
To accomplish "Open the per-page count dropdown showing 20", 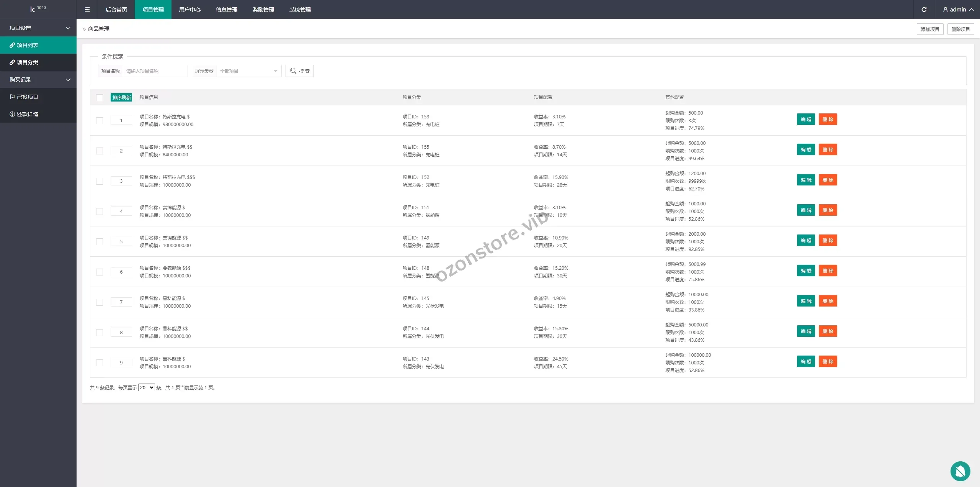I will (146, 387).
